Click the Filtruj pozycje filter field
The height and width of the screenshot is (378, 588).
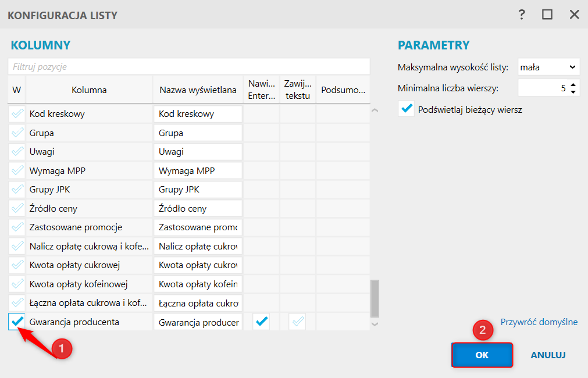[189, 67]
